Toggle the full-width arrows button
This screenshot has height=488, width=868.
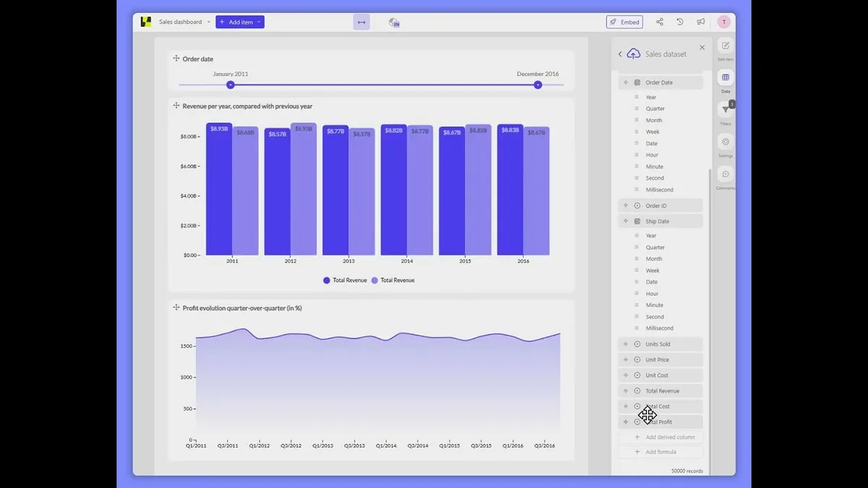362,22
